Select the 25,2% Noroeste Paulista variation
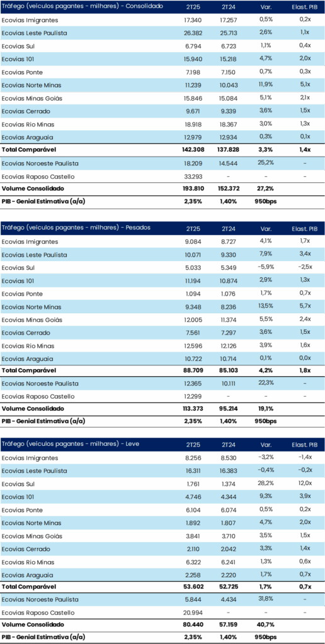 [265, 163]
